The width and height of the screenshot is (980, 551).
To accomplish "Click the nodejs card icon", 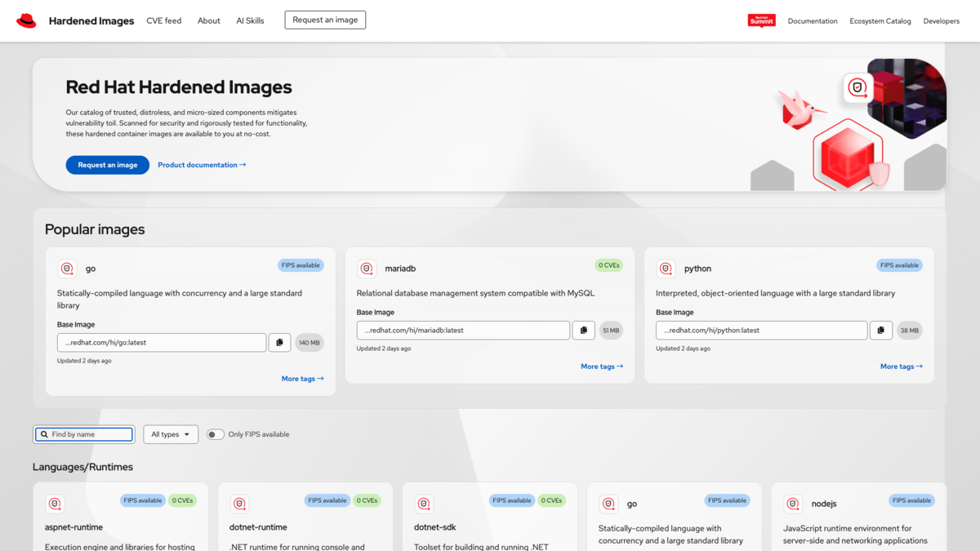I will click(793, 504).
